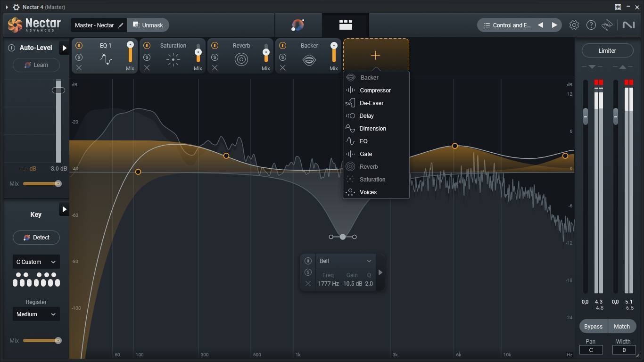This screenshot has width=644, height=362.
Task: Add Compressor module from the list
Action: (376, 90)
